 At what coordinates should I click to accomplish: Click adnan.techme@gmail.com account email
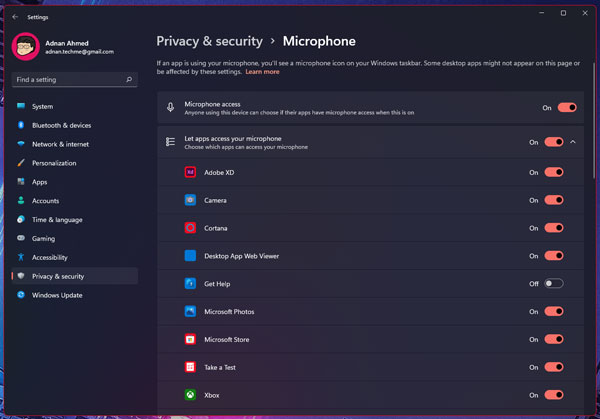pyautogui.click(x=80, y=52)
